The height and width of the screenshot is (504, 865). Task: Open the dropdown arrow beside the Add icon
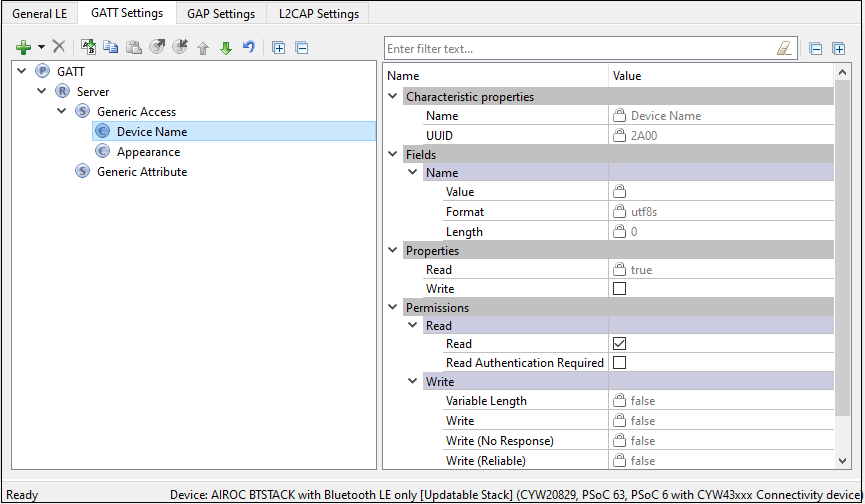[x=42, y=47]
